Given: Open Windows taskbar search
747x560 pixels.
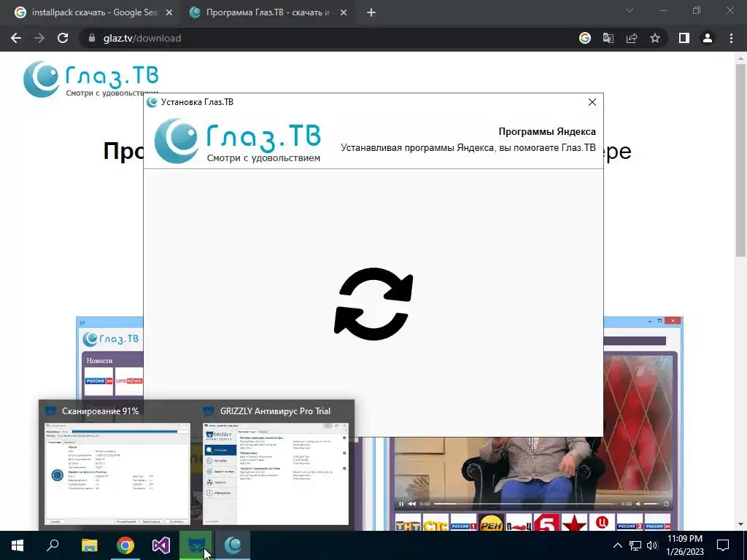Looking at the screenshot, I should (53, 545).
